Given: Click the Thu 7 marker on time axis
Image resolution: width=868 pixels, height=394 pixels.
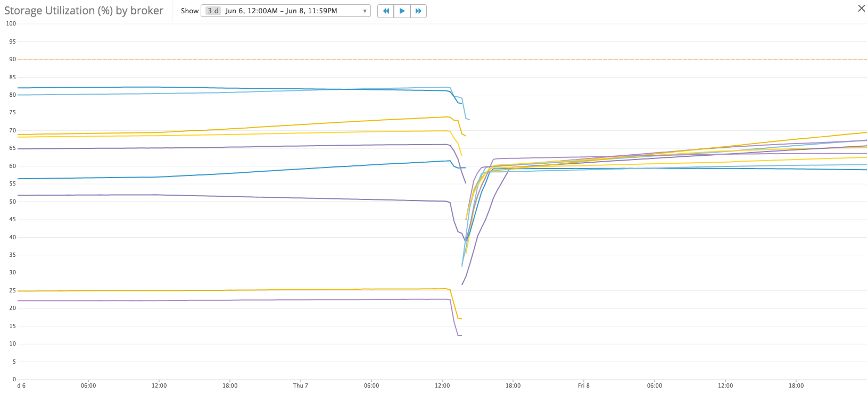Looking at the screenshot, I should [301, 385].
